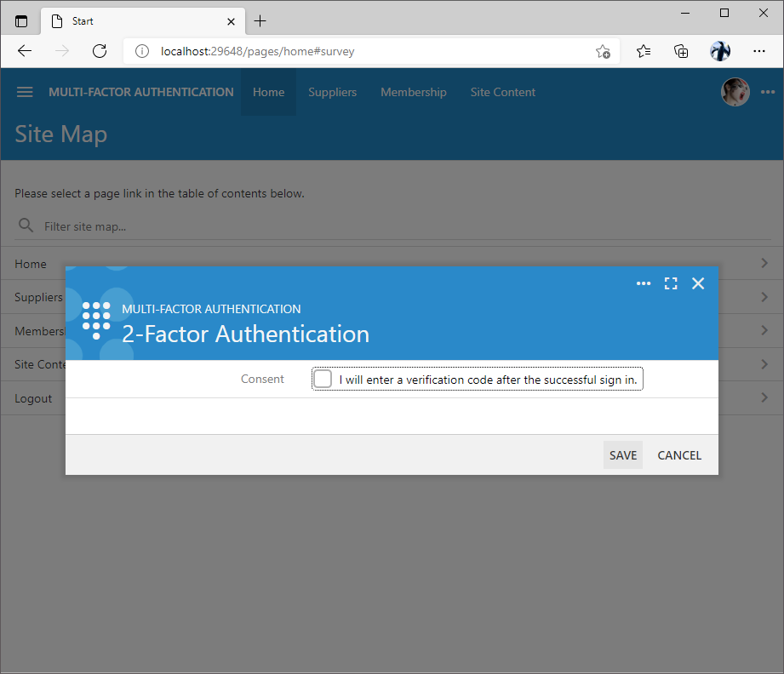Screen dimensions: 784x674
Task: Click the address bar URL
Action: point(257,51)
